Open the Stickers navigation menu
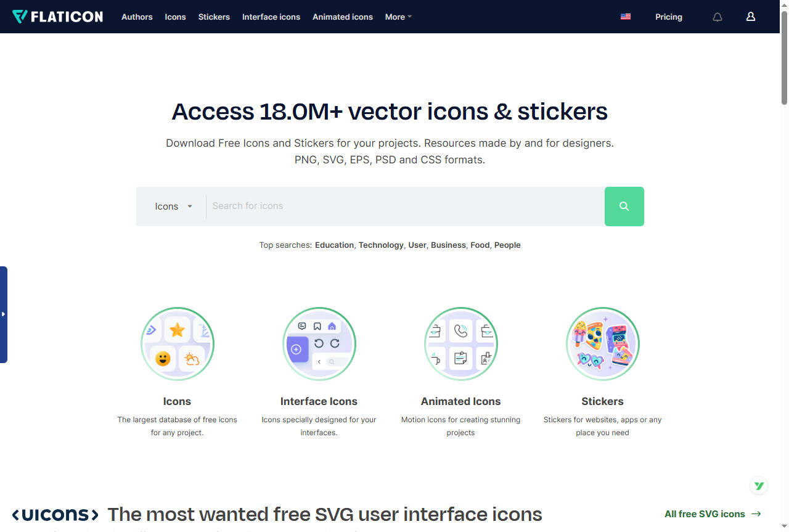 214,17
